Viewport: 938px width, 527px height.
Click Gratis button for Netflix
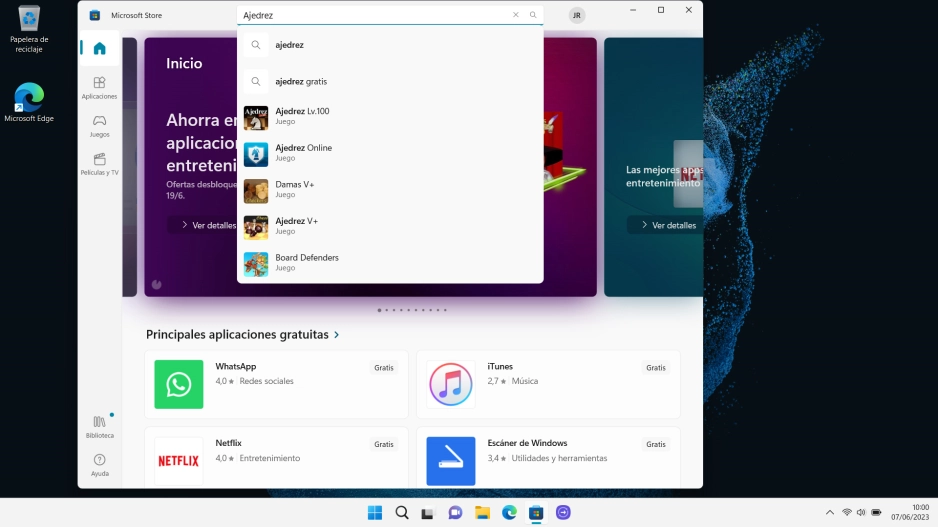(384, 444)
